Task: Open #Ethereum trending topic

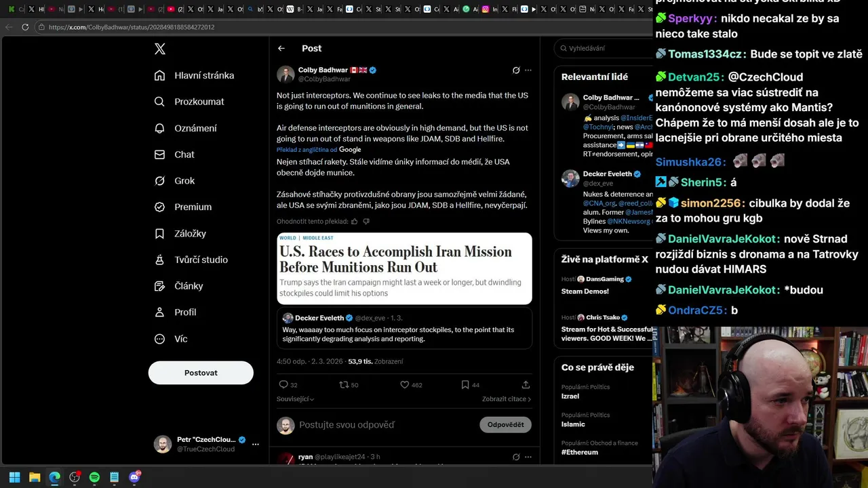Action: [x=580, y=452]
